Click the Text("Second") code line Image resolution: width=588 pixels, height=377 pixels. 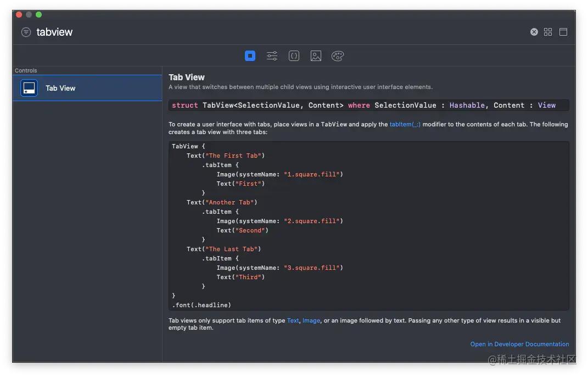(x=242, y=231)
